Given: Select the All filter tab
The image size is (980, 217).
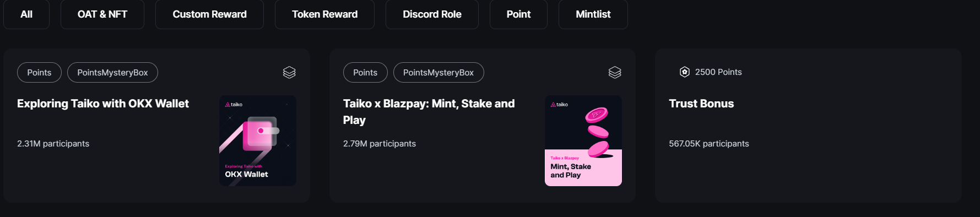Looking at the screenshot, I should [26, 14].
